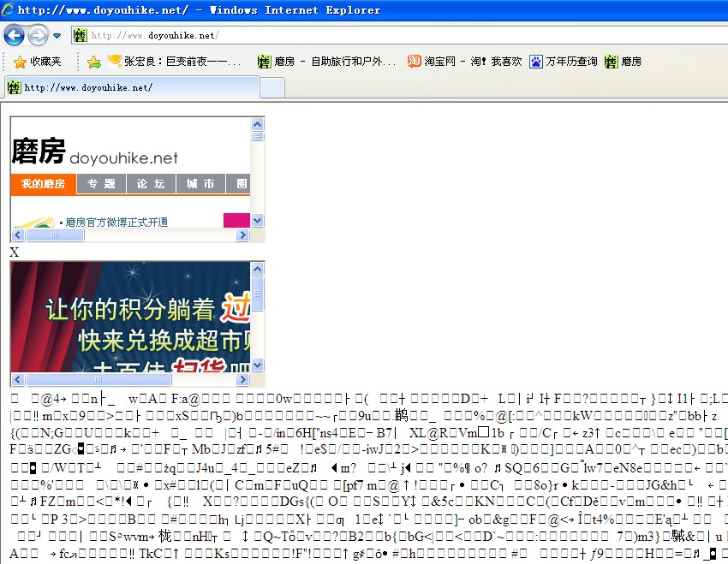Select the 论坛 navigation tab
728x564 pixels.
tap(151, 184)
